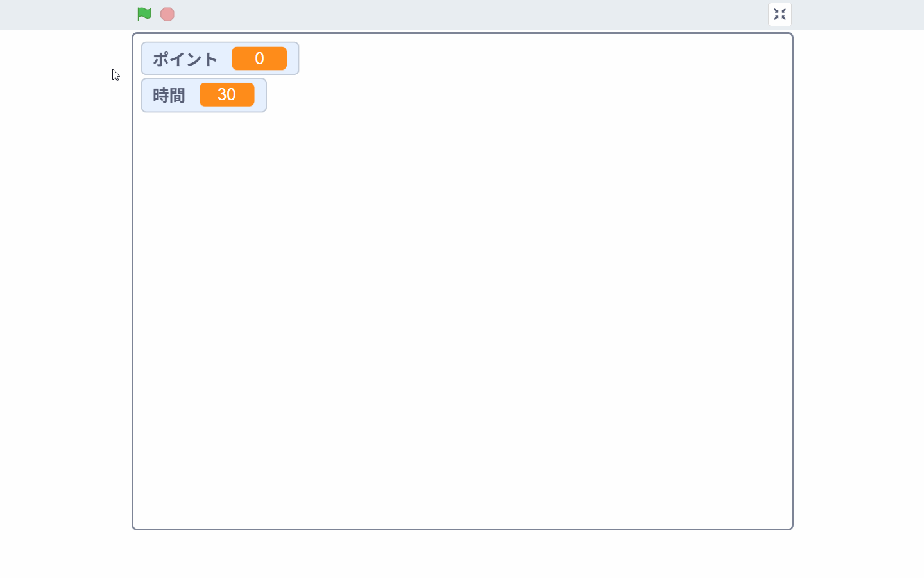Image resolution: width=924 pixels, height=578 pixels.
Task: Expand the ポイント monitor to large readout
Action: click(220, 58)
